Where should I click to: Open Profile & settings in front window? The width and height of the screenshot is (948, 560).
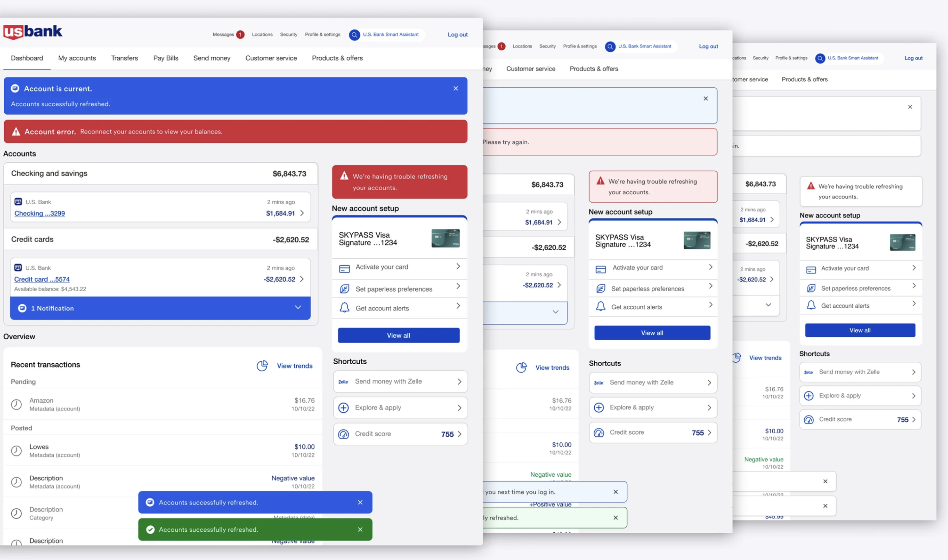click(322, 34)
